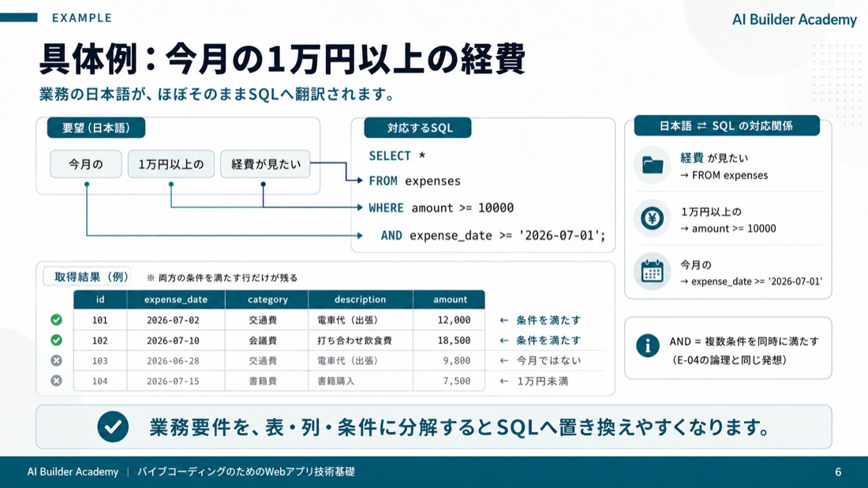
Task: Click the footer バイブコーディングのためのWebアプリ技術基礎 title
Action: [245, 472]
